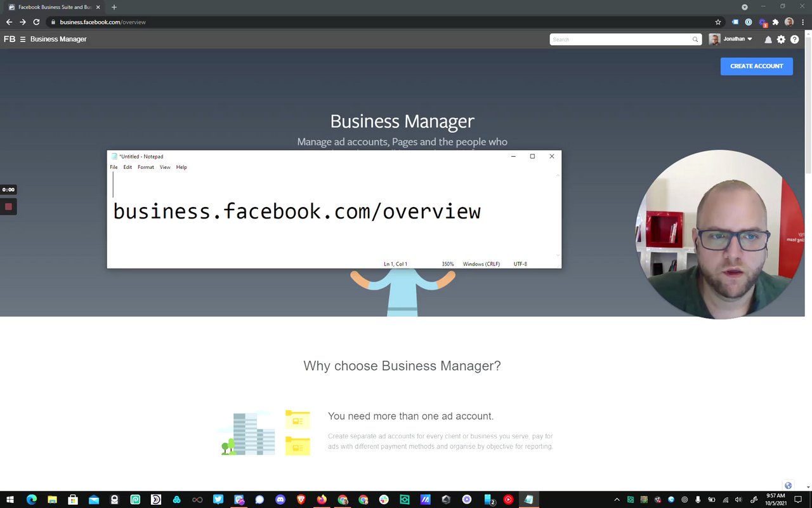Open Notepad Help menu
812x508 pixels.
[x=181, y=167]
